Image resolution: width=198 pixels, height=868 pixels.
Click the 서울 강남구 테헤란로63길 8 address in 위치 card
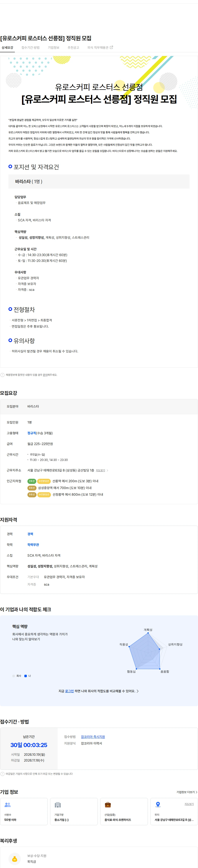pos(174,819)
